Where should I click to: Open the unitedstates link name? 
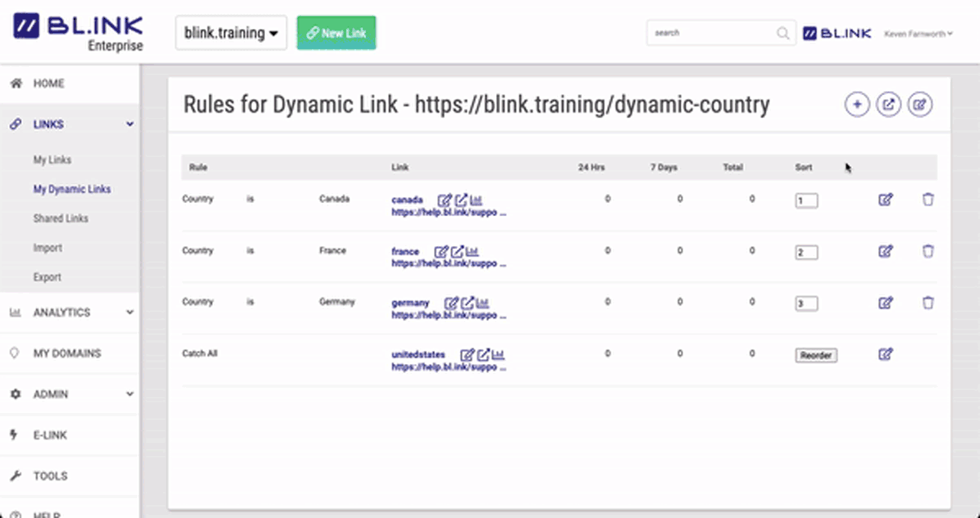coord(418,355)
